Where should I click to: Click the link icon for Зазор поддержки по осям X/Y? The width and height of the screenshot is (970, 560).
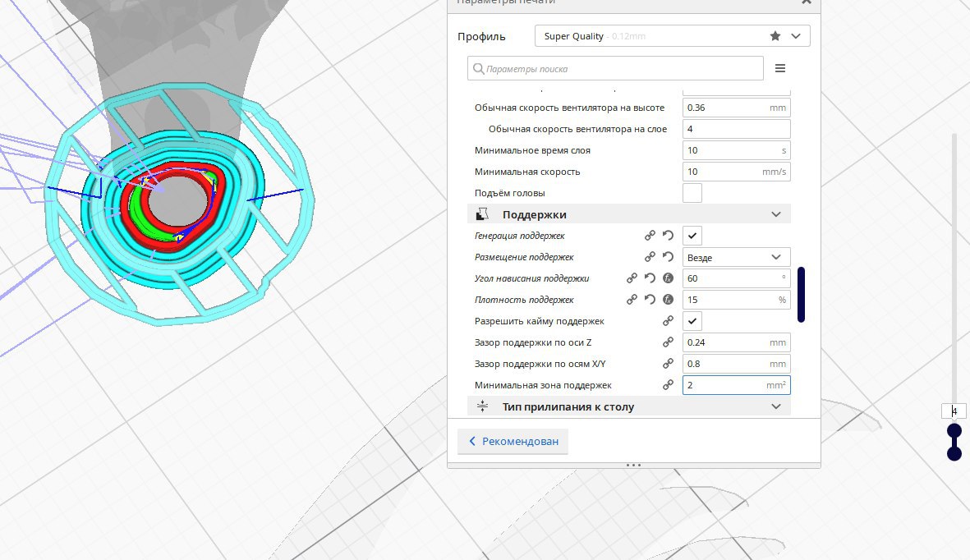[668, 364]
